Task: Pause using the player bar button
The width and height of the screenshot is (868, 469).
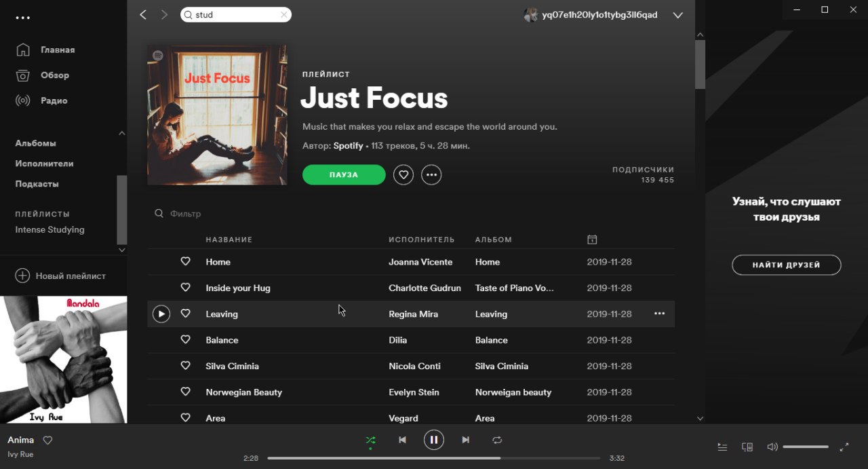Action: click(x=434, y=440)
